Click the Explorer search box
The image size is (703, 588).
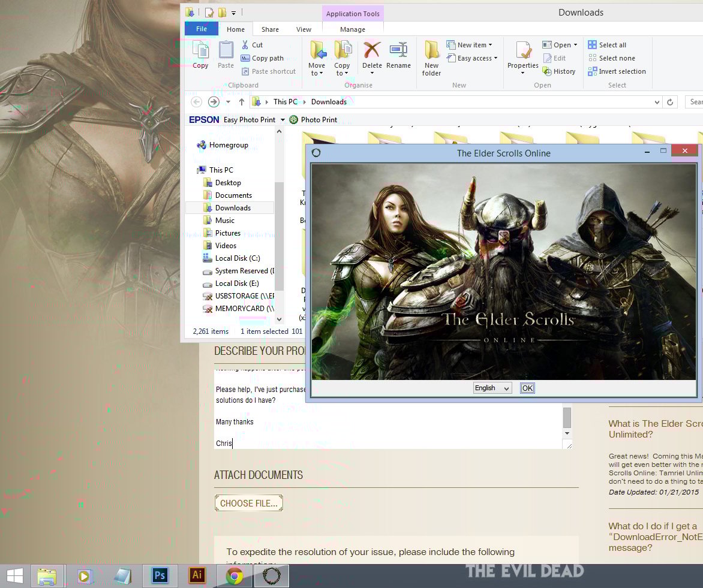click(x=693, y=102)
